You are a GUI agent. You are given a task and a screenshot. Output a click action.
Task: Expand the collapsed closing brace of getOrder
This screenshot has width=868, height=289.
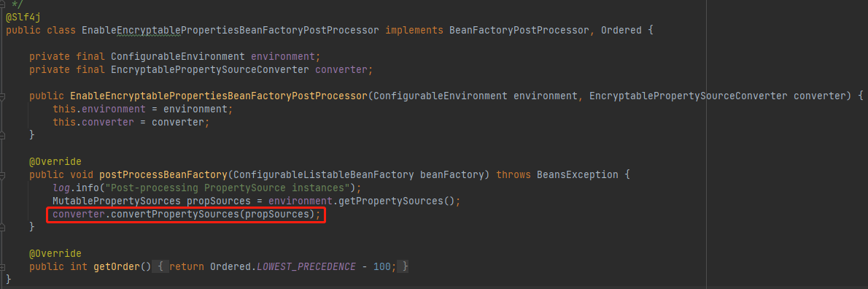pos(406,267)
